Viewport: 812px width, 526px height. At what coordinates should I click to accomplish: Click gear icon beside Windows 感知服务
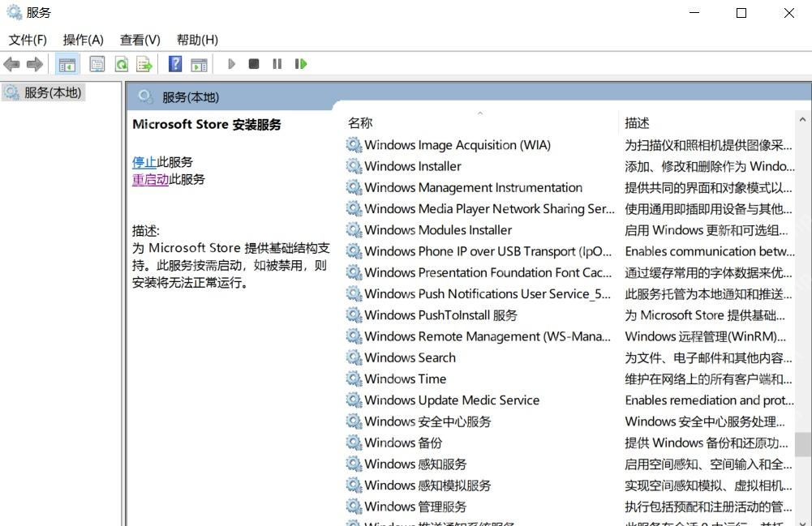point(354,464)
